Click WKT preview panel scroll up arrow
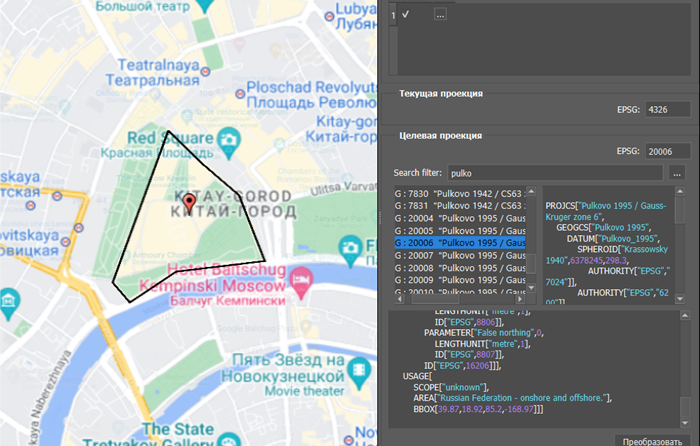This screenshot has height=446, width=700. coord(680,192)
